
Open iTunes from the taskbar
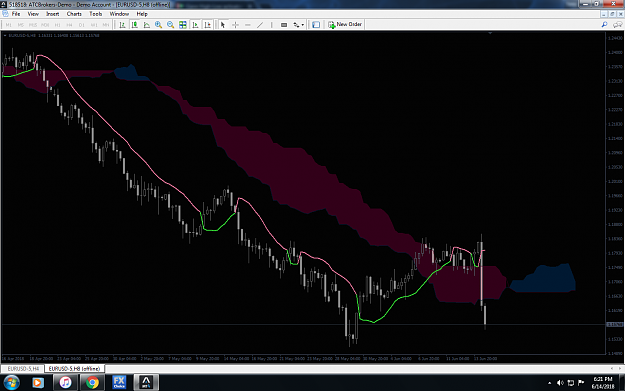[65, 383]
